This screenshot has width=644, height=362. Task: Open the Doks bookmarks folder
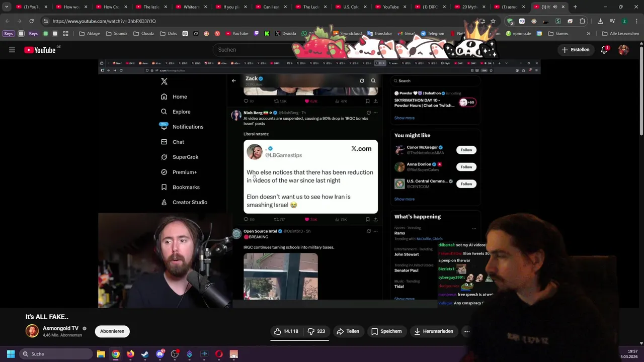click(x=168, y=34)
